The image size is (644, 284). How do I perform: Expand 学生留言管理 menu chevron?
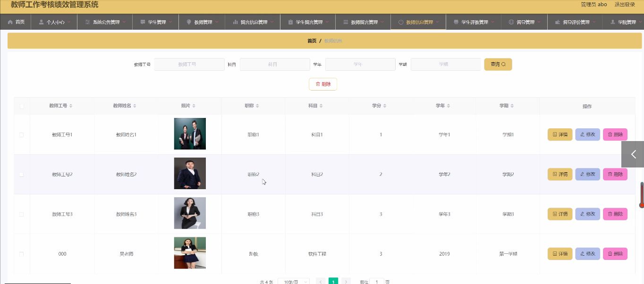coord(327,22)
